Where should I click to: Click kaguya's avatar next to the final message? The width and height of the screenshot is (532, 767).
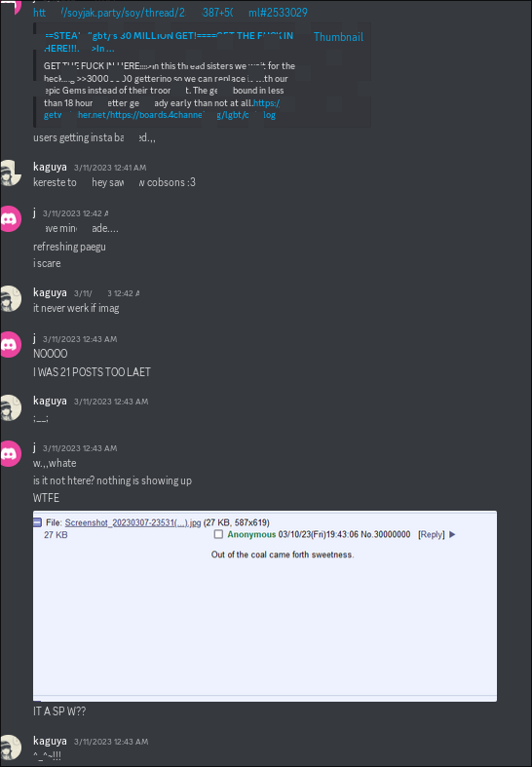coord(11,747)
